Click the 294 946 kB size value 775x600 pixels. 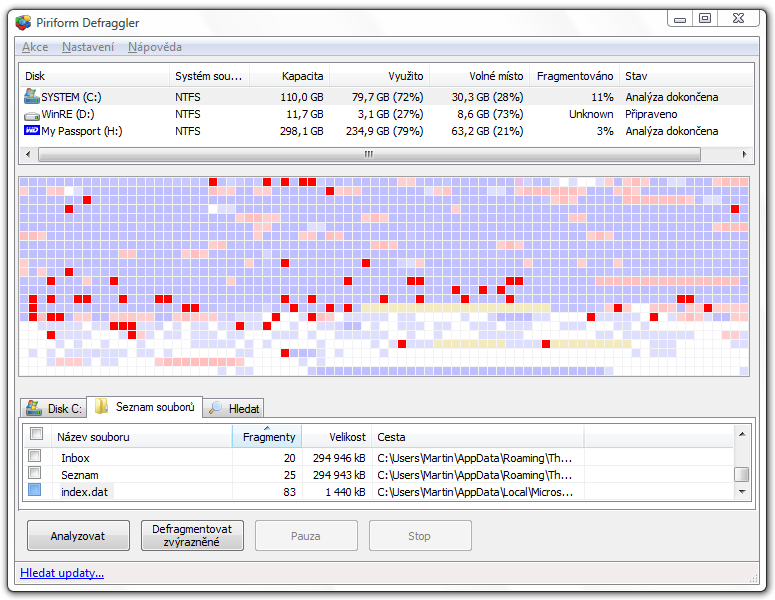(339, 458)
